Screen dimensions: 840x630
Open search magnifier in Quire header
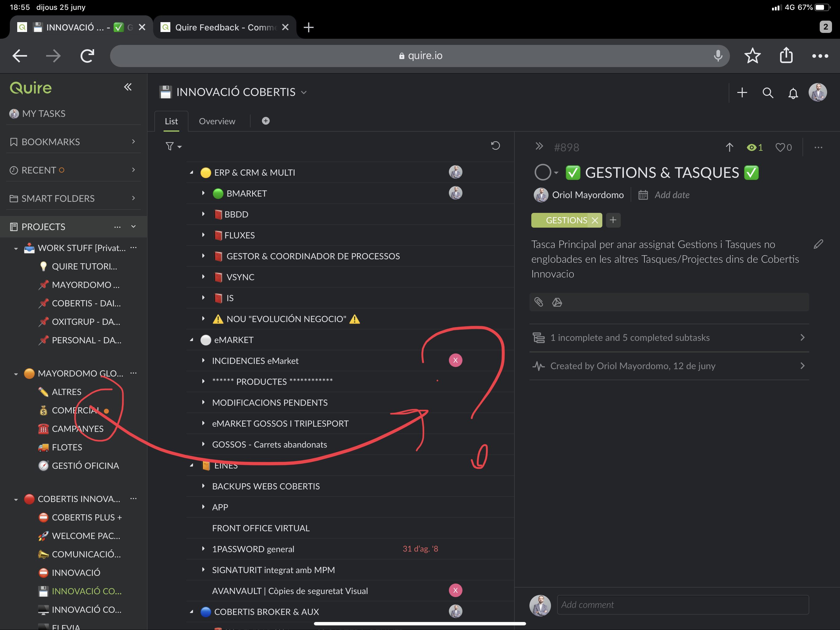point(767,93)
